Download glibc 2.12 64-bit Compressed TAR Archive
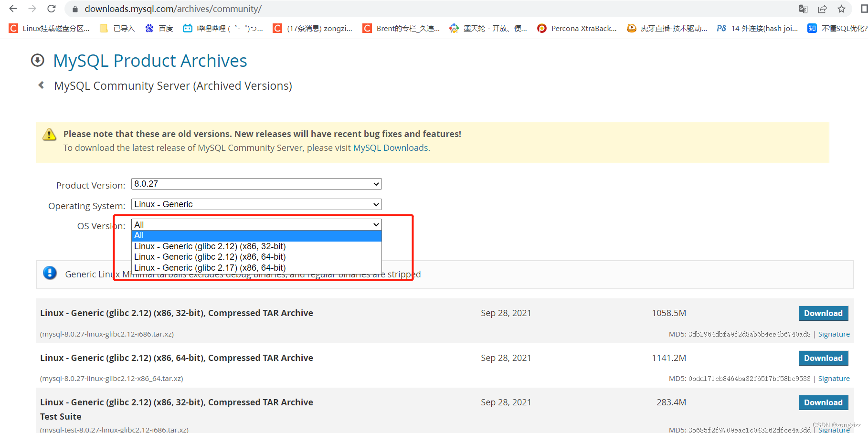 pos(823,358)
